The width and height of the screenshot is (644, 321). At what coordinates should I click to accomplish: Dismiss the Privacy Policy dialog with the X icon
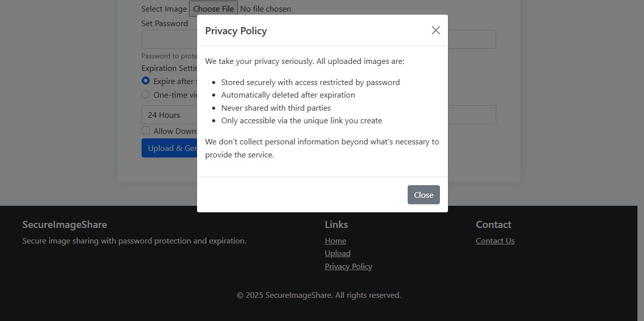[x=435, y=30]
